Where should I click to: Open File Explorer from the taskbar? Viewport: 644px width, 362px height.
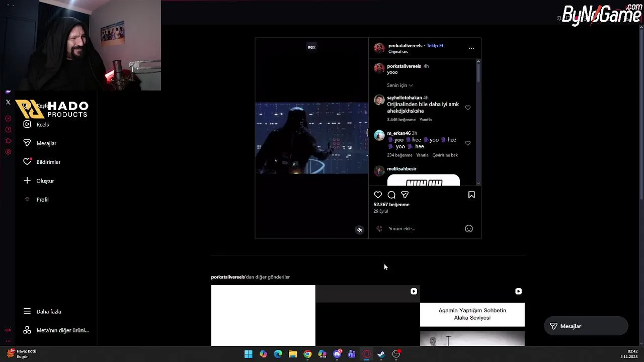point(292,354)
